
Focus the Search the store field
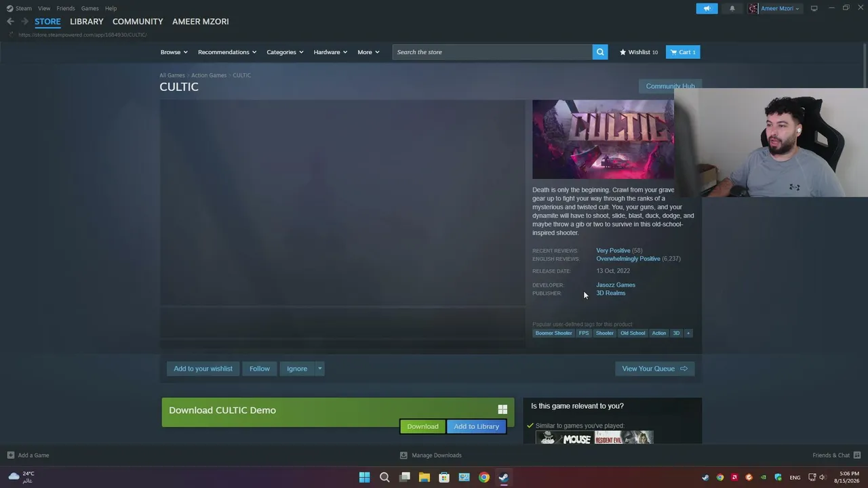pyautogui.click(x=492, y=52)
